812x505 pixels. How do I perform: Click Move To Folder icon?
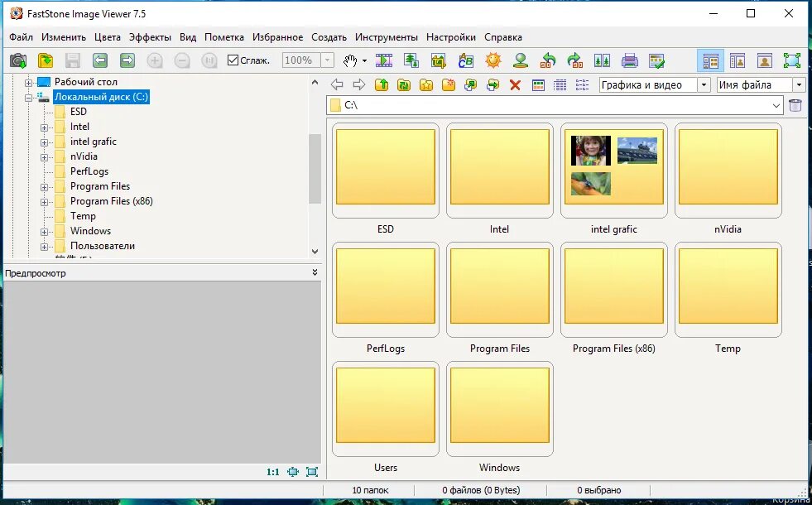(493, 84)
